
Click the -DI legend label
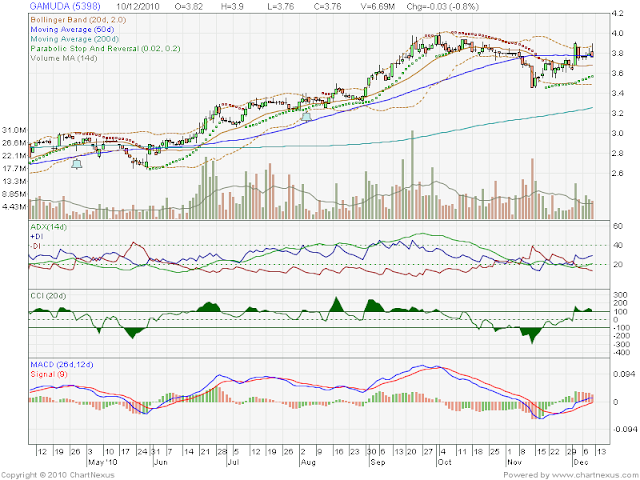[36, 246]
